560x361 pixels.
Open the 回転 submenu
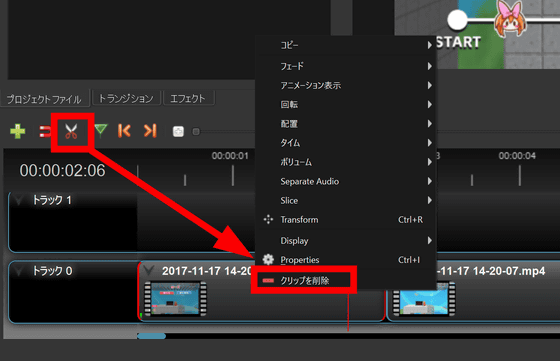tap(345, 105)
